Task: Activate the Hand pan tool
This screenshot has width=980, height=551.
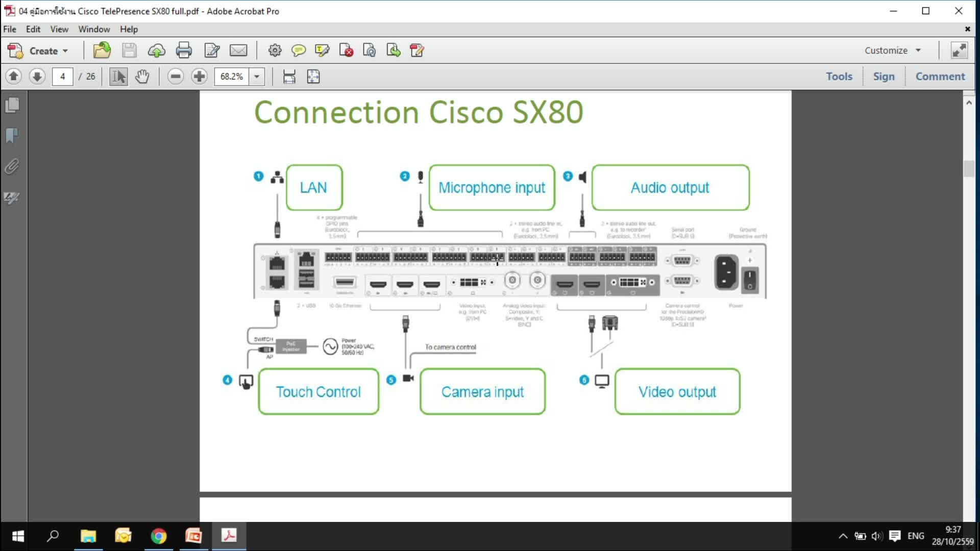Action: click(142, 77)
